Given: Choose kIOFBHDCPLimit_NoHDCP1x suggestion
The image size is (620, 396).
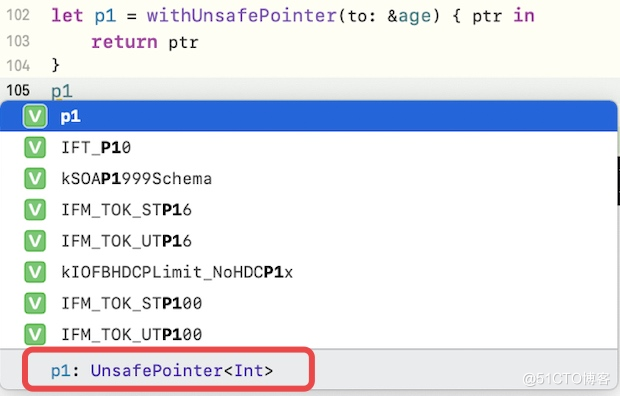Looking at the screenshot, I should click(x=308, y=272).
